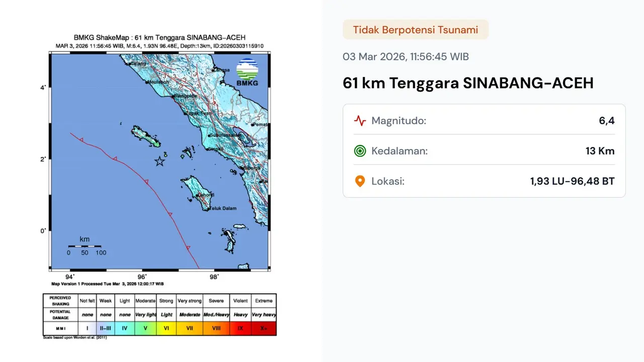Image resolution: width=644 pixels, height=362 pixels.
Task: Click the 'Not felt' legend cell
Action: click(x=87, y=301)
